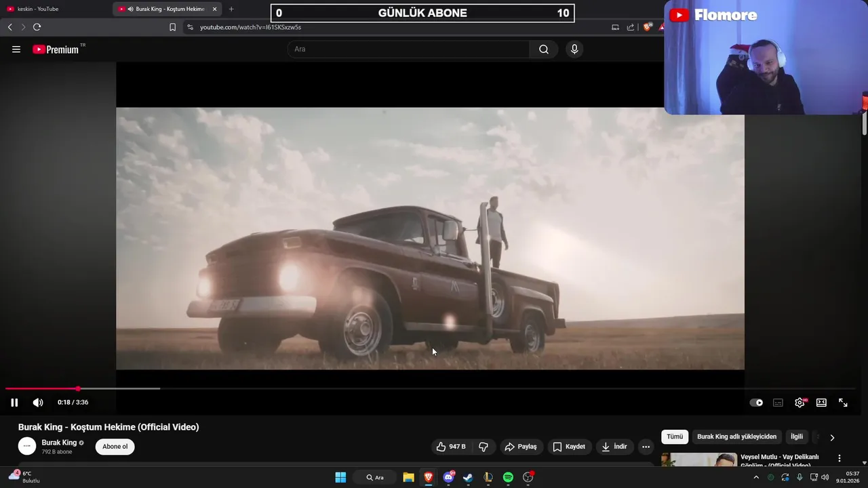The height and width of the screenshot is (488, 868).
Task: Focus the YouTube Ara search field
Action: 409,49
